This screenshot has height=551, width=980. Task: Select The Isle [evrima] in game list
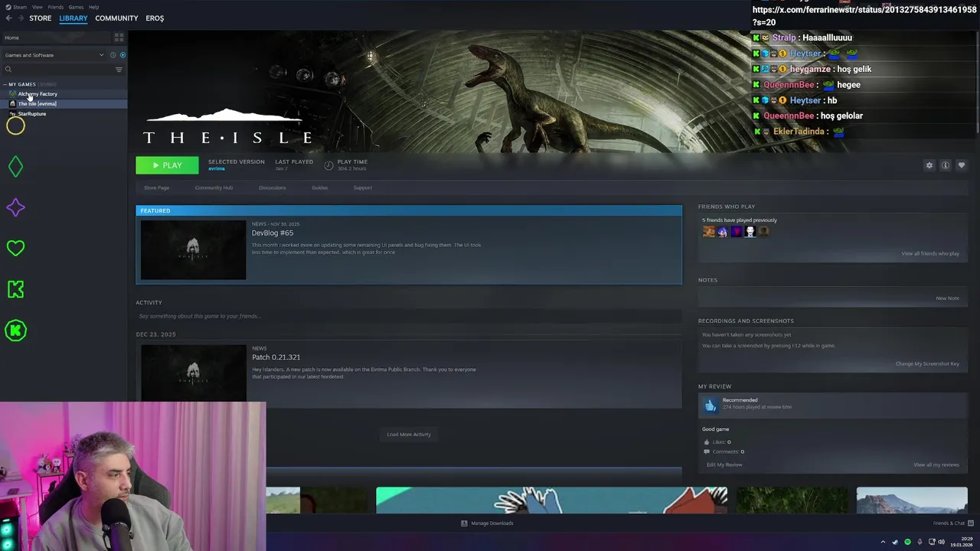coord(64,104)
